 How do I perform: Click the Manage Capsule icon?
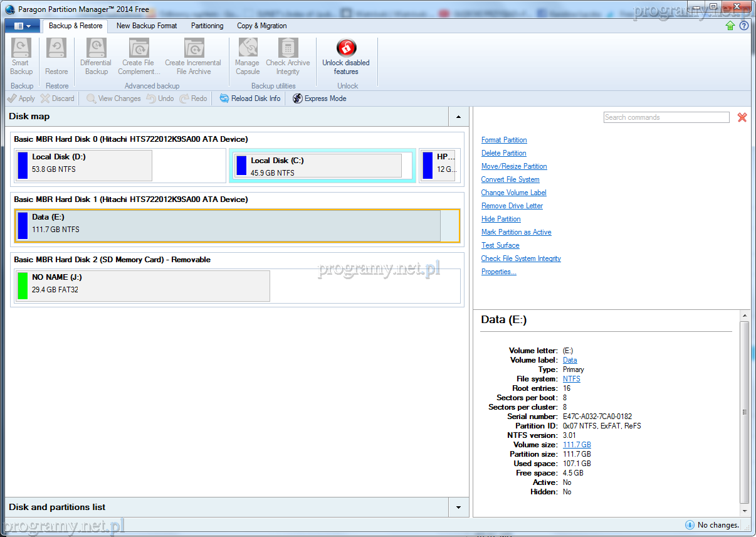(x=248, y=48)
